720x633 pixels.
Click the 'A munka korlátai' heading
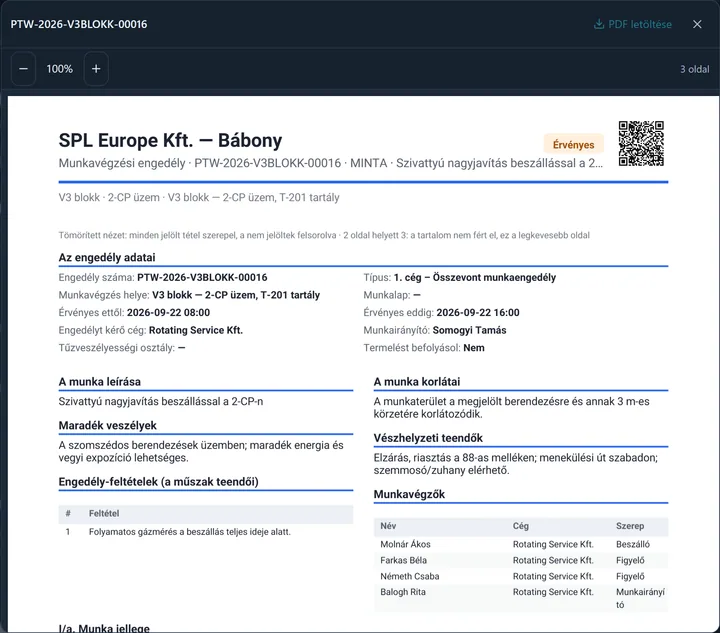[417, 381]
